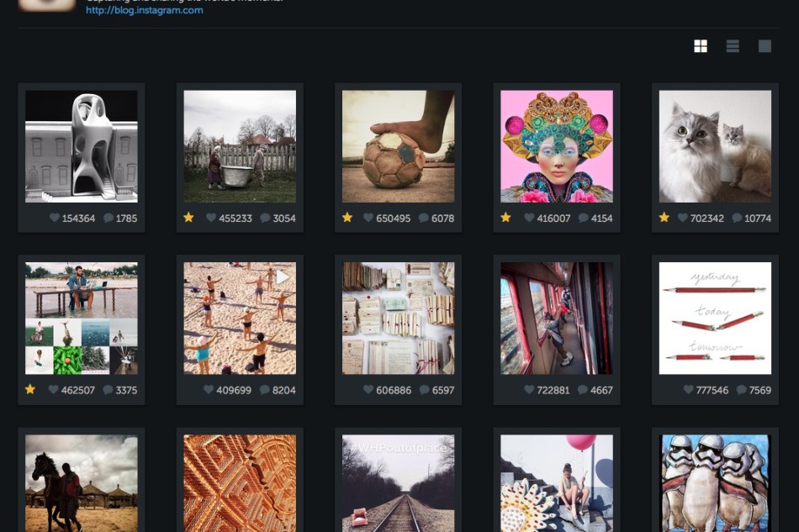
Task: Open comments bubble next to 4154
Action: point(583,218)
